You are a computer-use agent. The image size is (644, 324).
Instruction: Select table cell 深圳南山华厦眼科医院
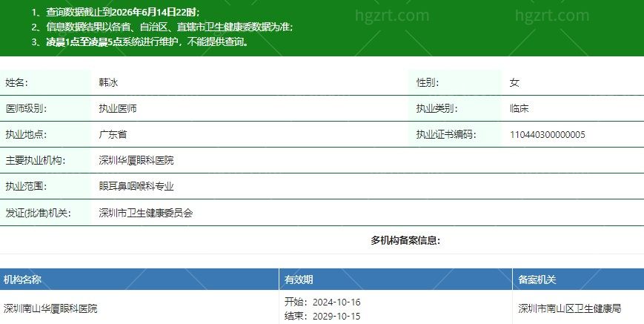point(50,308)
